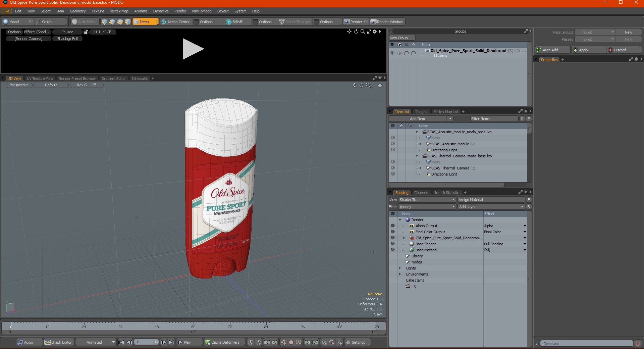The height and width of the screenshot is (349, 644).
Task: Create a New Group
Action: pyautogui.click(x=402, y=38)
